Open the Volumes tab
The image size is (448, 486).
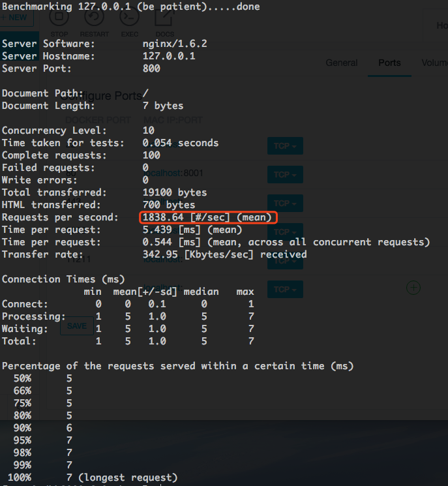pyautogui.click(x=434, y=63)
